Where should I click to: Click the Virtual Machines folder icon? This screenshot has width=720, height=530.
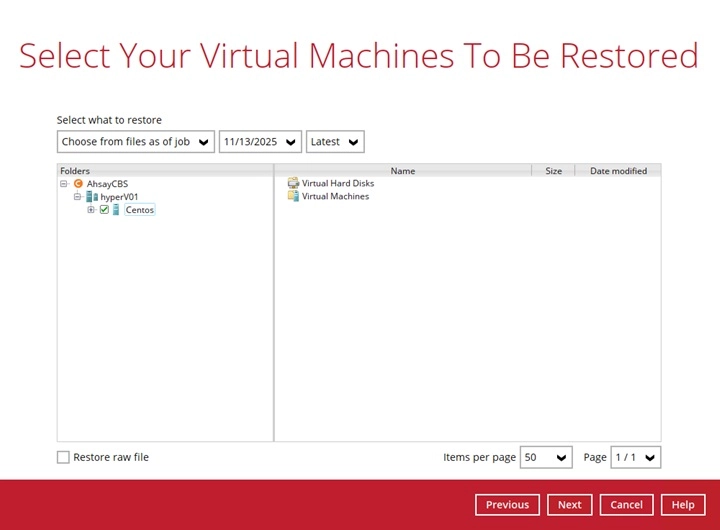(x=293, y=196)
